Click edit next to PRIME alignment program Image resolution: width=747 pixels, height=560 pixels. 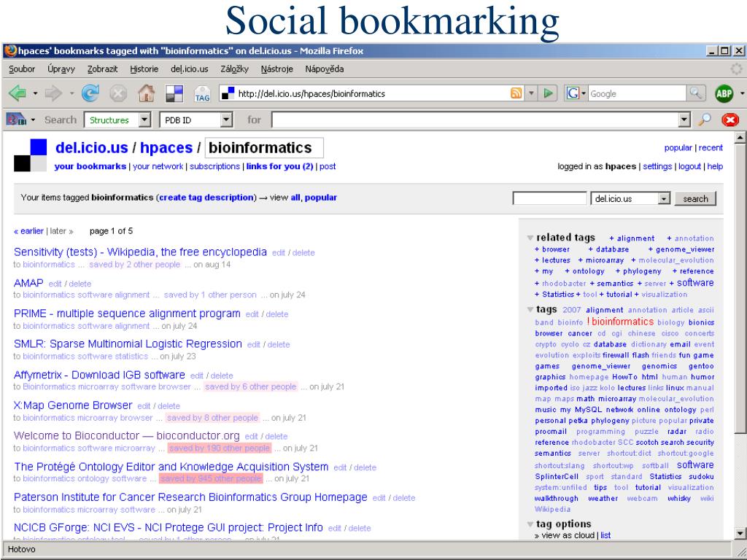point(252,314)
